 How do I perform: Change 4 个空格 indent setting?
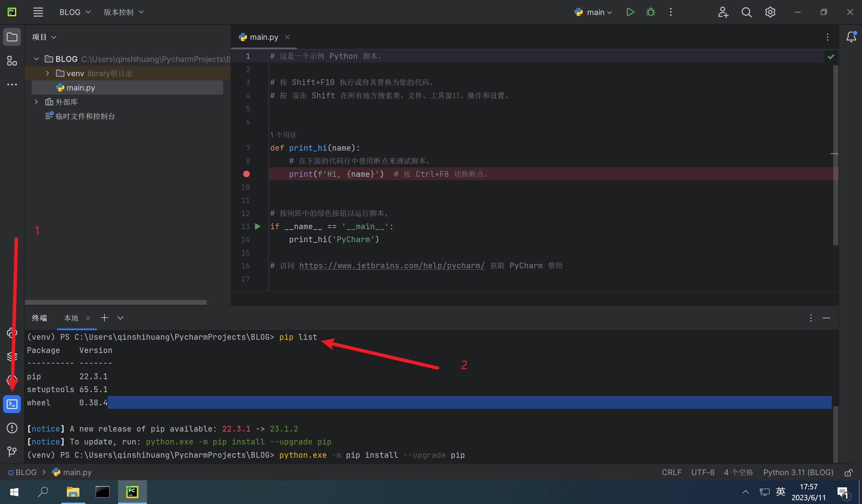(739, 472)
